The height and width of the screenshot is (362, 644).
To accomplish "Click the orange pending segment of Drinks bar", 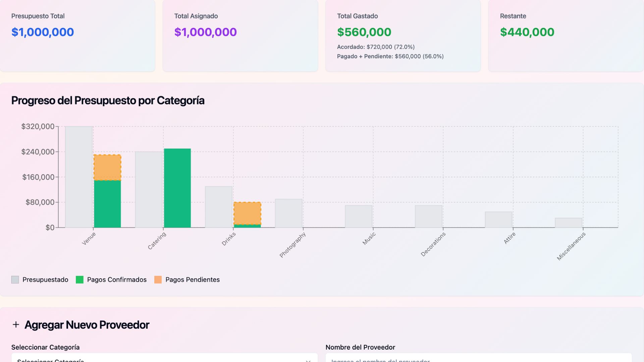I will tap(247, 213).
